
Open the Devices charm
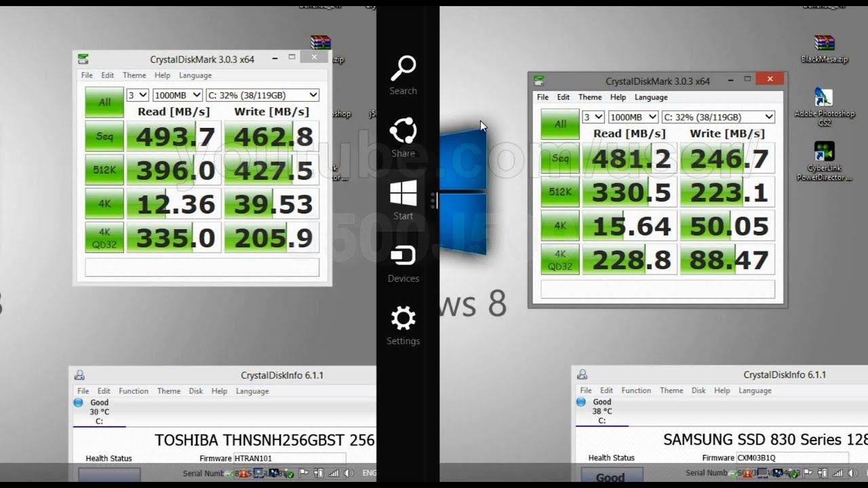[403, 263]
